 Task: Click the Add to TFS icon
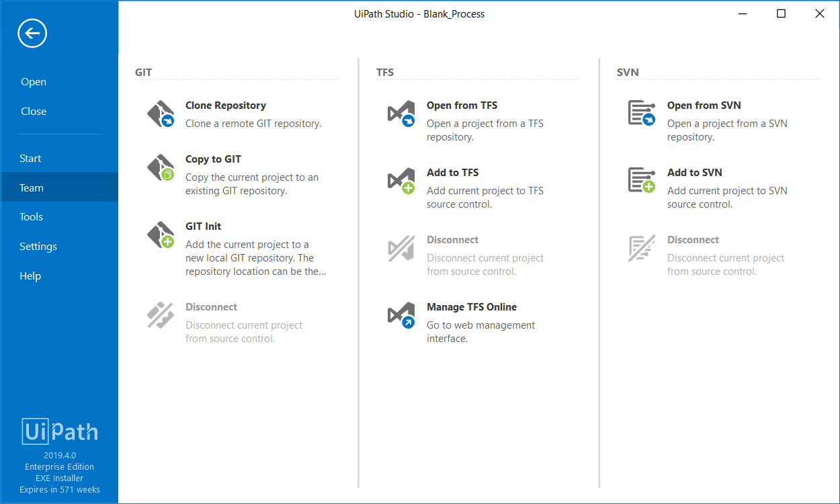[x=402, y=181]
